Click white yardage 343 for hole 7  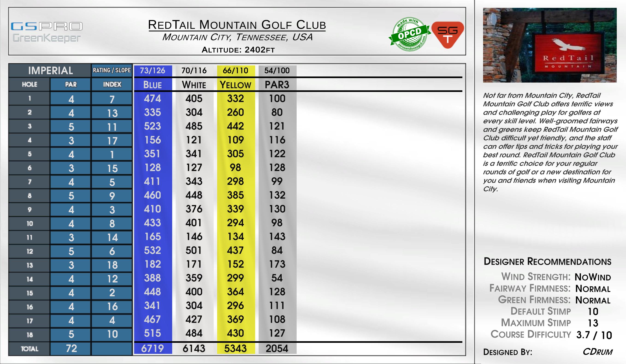pos(194,181)
